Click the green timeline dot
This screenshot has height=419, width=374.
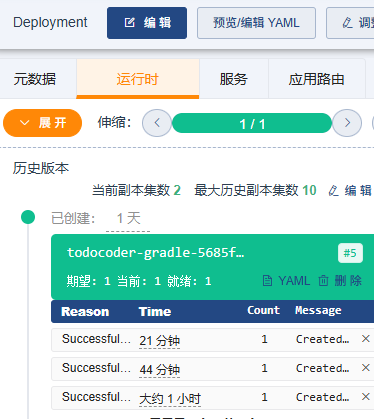[x=28, y=217]
